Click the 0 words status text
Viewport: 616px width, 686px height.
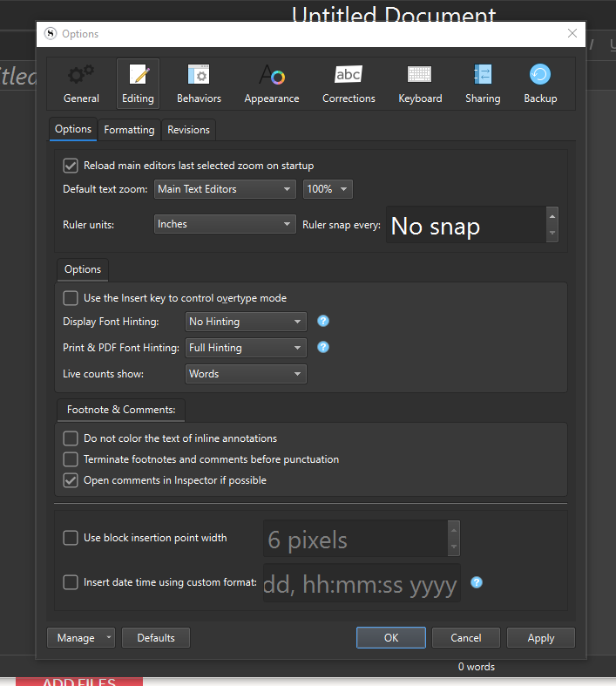coord(476,667)
